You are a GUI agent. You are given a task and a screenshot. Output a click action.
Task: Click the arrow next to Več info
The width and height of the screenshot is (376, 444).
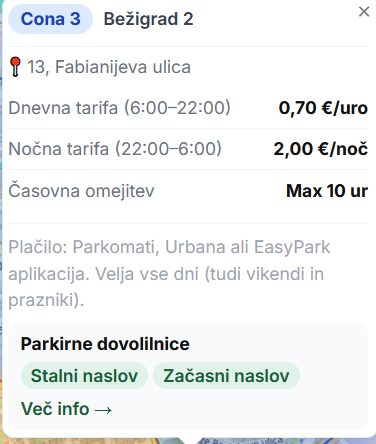pyautogui.click(x=103, y=410)
